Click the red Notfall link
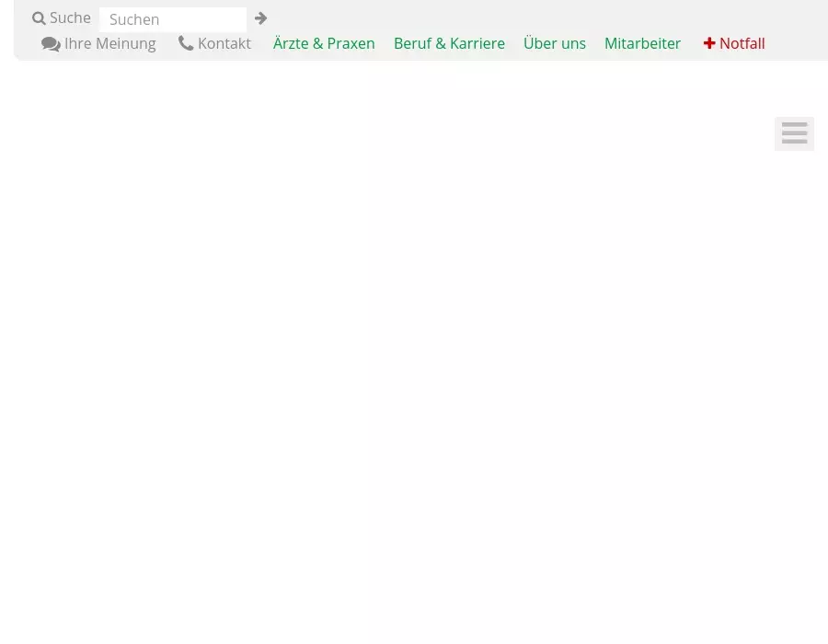This screenshot has width=828, height=644. 742,43
